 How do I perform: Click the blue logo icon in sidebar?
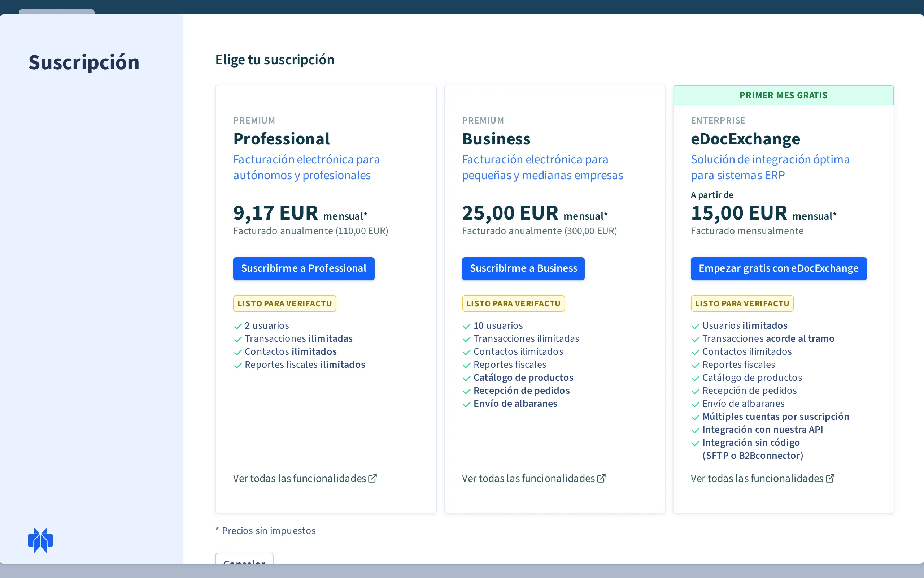[40, 540]
